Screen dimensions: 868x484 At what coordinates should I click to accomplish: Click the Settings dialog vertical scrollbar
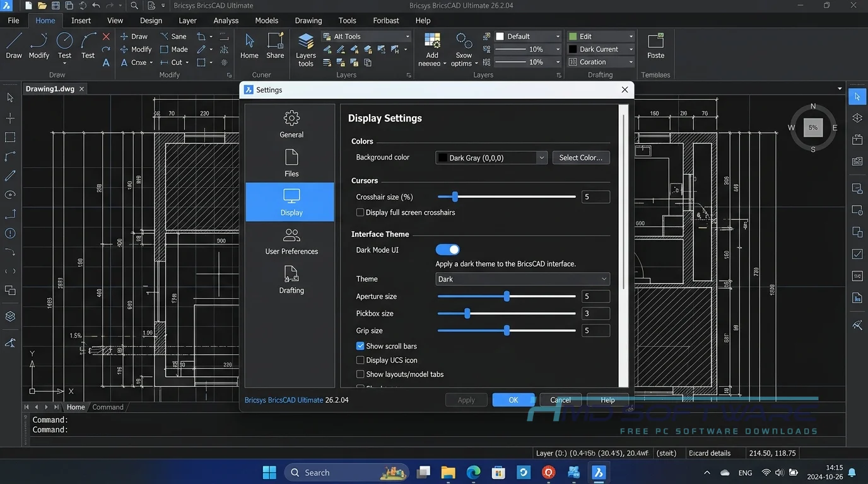click(x=623, y=202)
